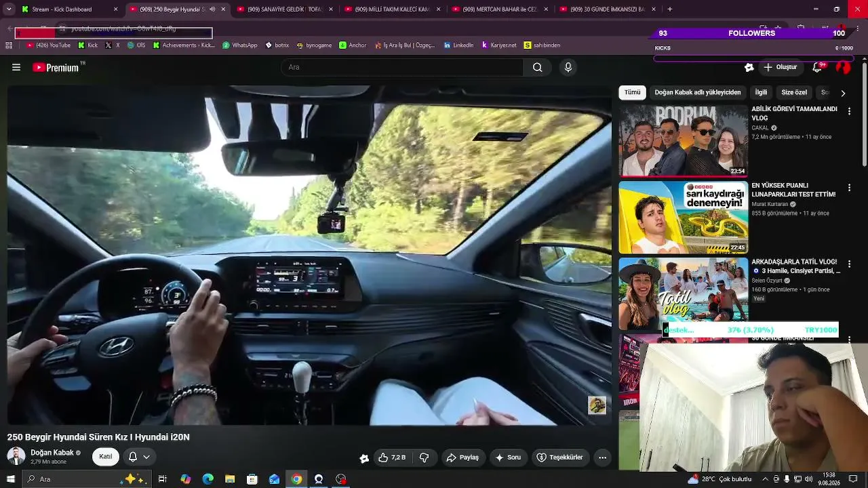Viewport: 868px width, 488px height.
Task: Open options menu for EN YÜKSEK PUANLI video
Action: pyautogui.click(x=849, y=188)
